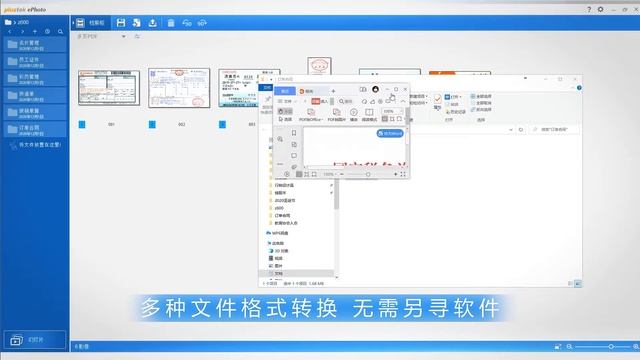Open the third folder in ePhoto sidebar
The image size is (640, 360).
click(x=35, y=79)
